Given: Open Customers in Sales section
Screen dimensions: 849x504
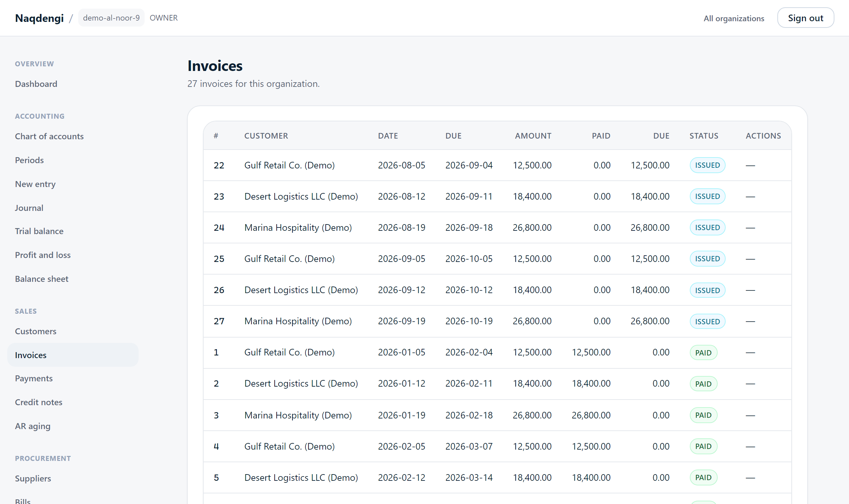Looking at the screenshot, I should (36, 331).
